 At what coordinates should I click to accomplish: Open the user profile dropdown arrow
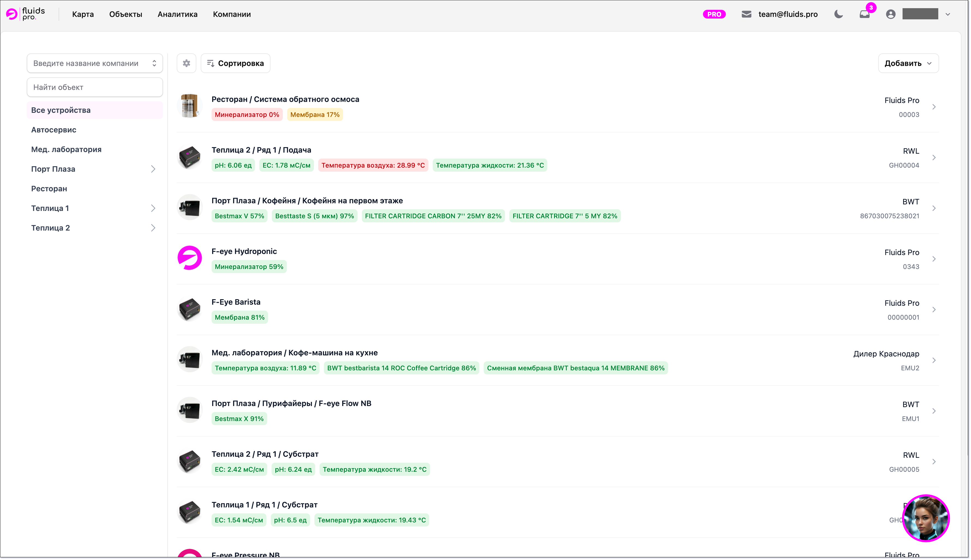[948, 14]
